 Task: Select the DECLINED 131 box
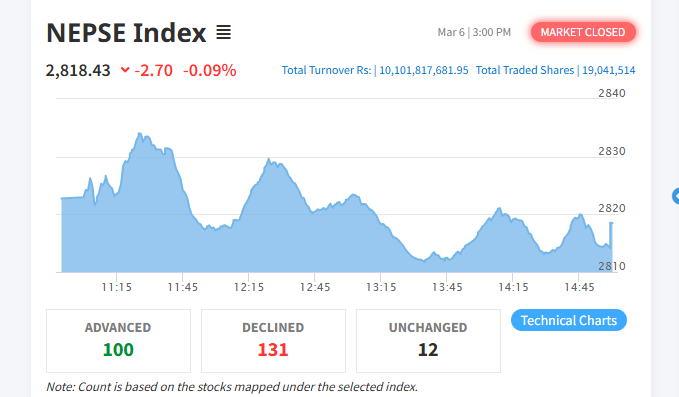(x=273, y=341)
